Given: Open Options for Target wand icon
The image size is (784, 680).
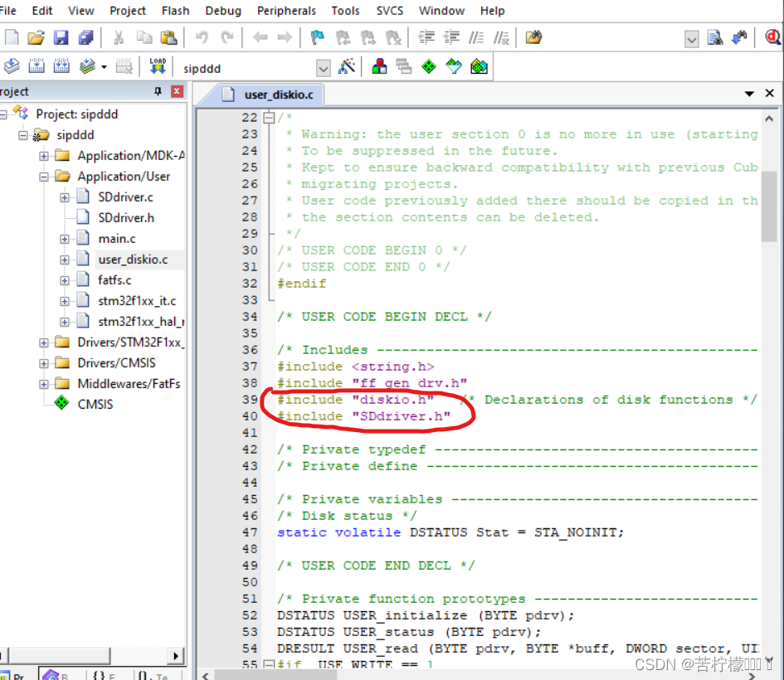Looking at the screenshot, I should click(x=347, y=66).
